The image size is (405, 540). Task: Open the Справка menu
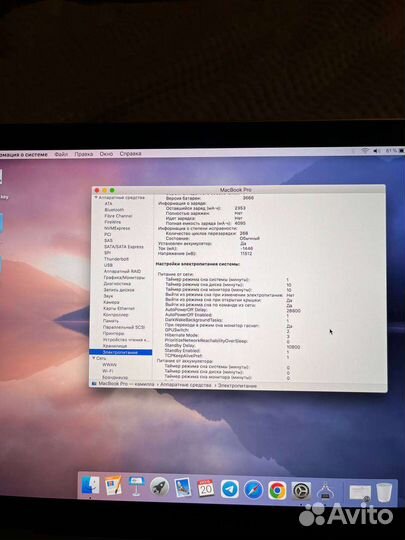(130, 153)
